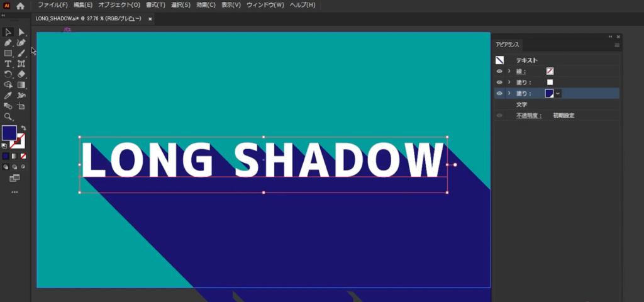Screen dimensions: 644x302
Task: Open the オブジェクト(O) menu
Action: tap(119, 5)
